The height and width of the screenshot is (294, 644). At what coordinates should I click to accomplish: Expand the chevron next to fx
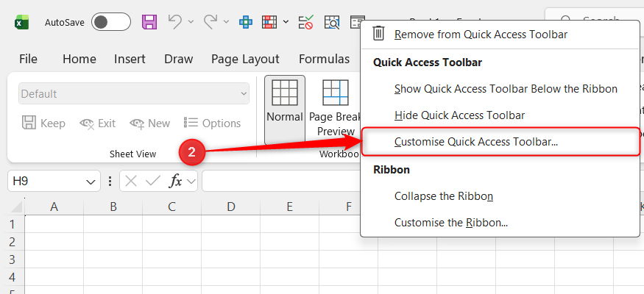coord(191,182)
